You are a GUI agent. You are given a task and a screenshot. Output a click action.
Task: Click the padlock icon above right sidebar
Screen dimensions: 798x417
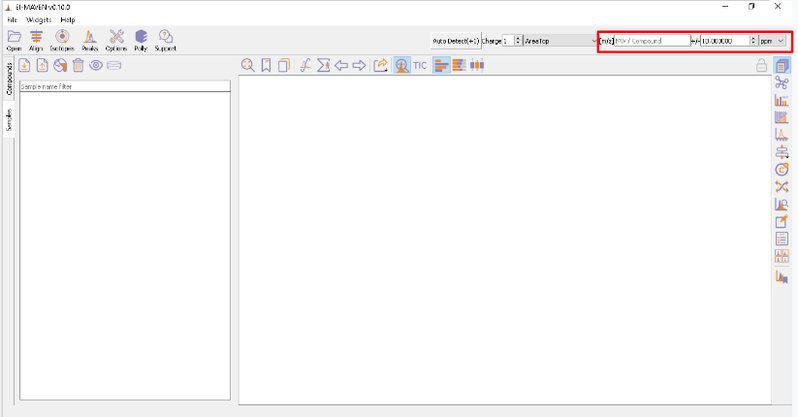pos(761,65)
